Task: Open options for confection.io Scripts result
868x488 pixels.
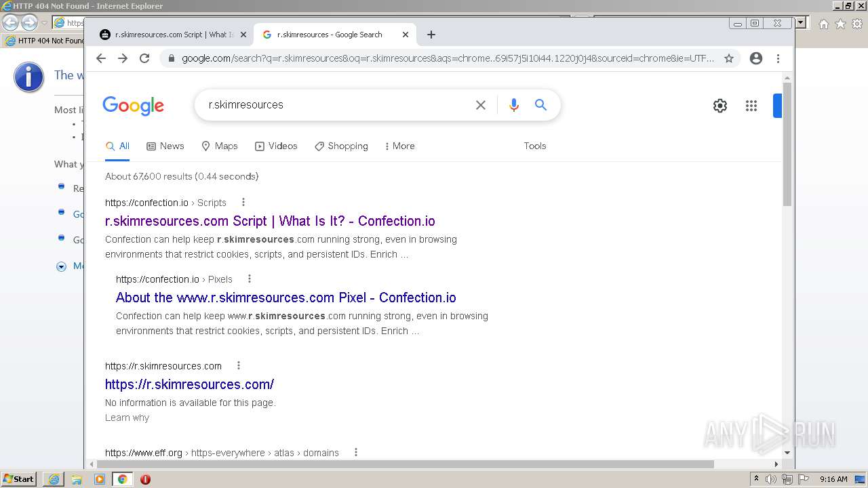Action: (x=243, y=202)
